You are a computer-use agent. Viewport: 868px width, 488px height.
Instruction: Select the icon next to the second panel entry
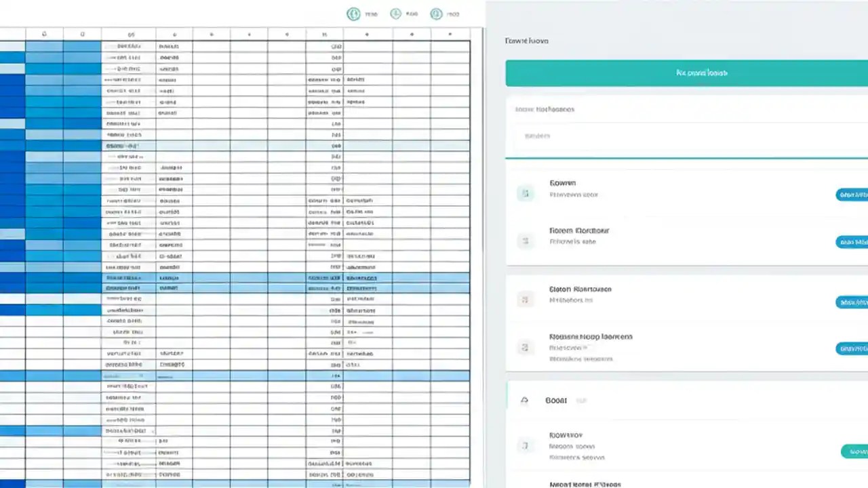click(525, 241)
